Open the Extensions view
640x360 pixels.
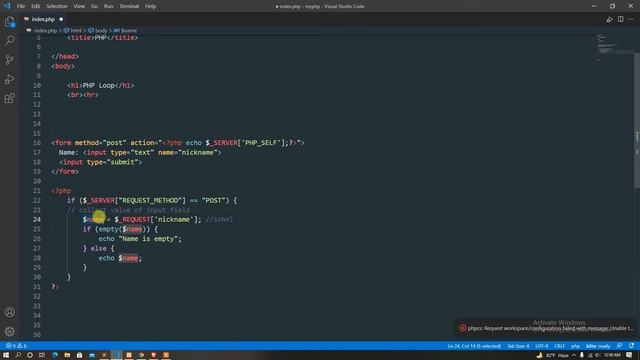(x=9, y=98)
